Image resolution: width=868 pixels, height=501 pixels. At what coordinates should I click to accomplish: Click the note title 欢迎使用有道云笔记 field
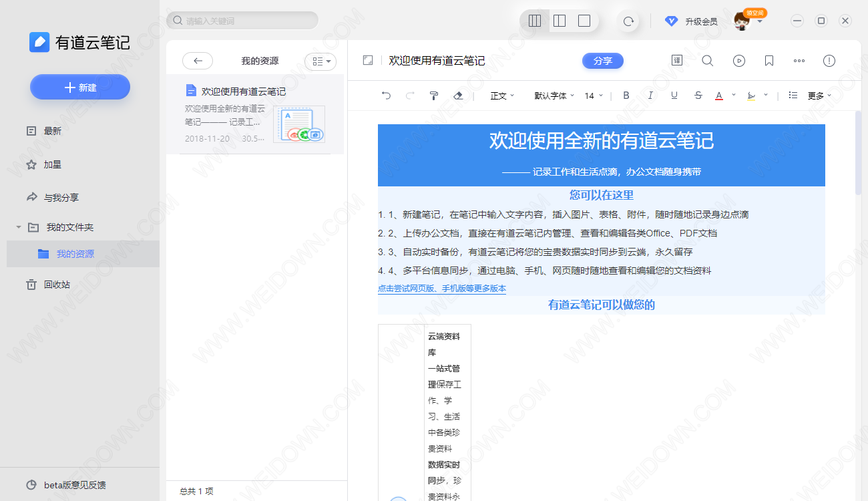pos(437,61)
